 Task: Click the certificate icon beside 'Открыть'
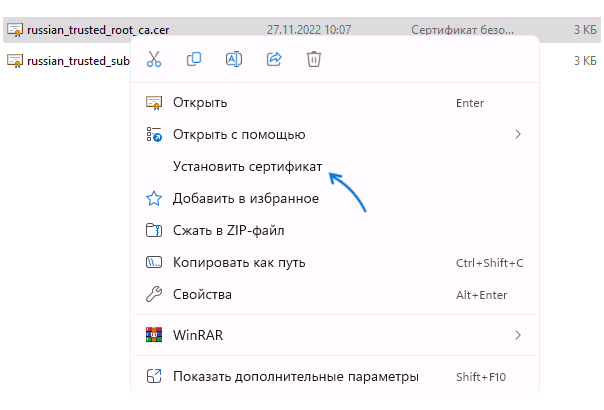tap(154, 103)
